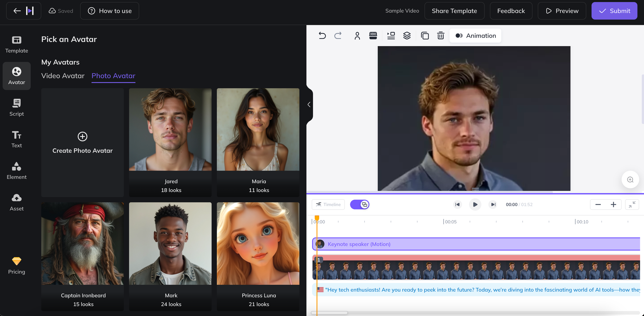Go back using the arrow logo button
Viewport: 644px width, 316px height.
tap(24, 11)
